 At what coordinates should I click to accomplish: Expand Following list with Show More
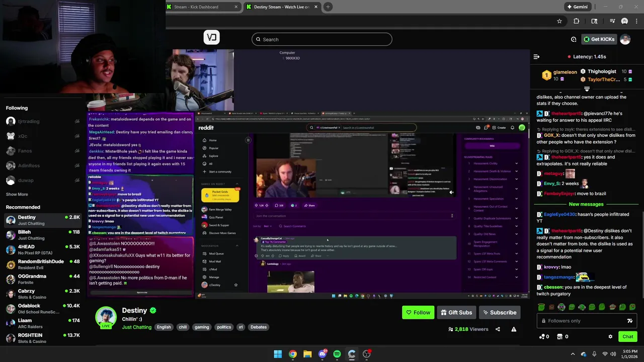coord(17,194)
